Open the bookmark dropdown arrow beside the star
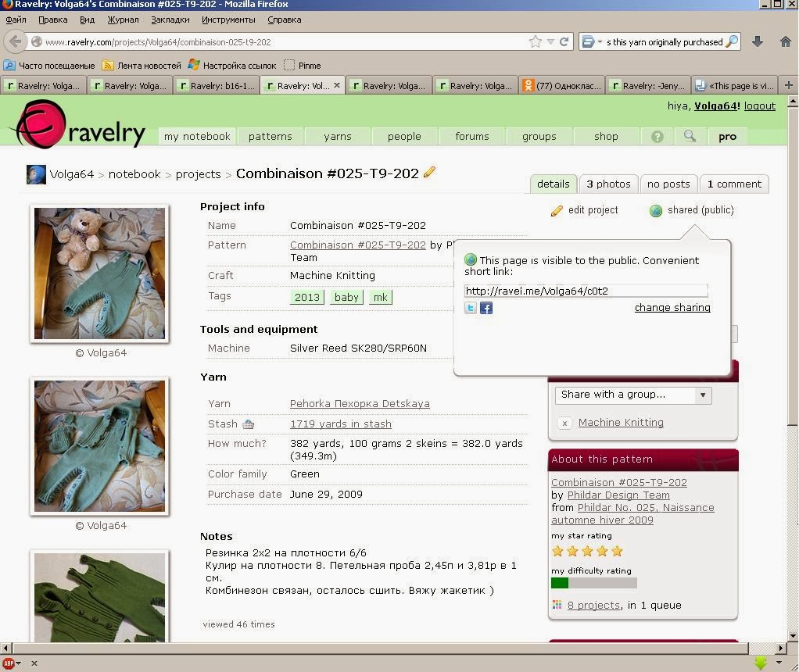Screen dimensions: 799x672 pos(550,41)
